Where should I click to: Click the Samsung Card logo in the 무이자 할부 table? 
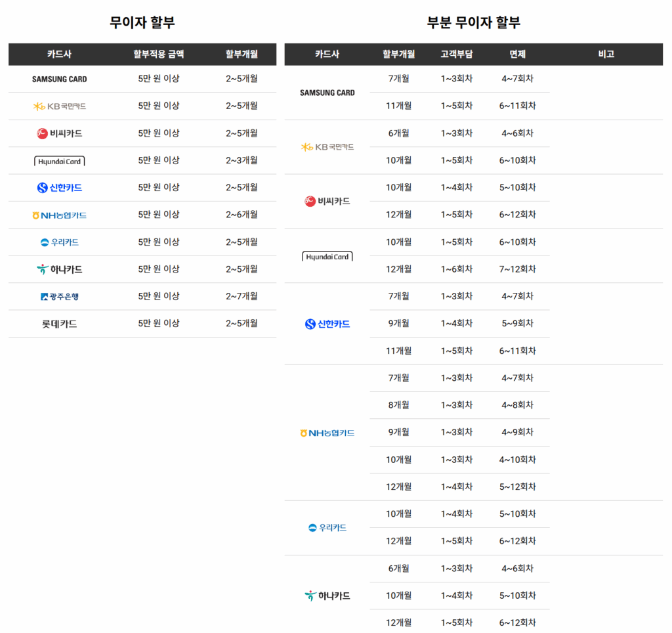tap(59, 79)
